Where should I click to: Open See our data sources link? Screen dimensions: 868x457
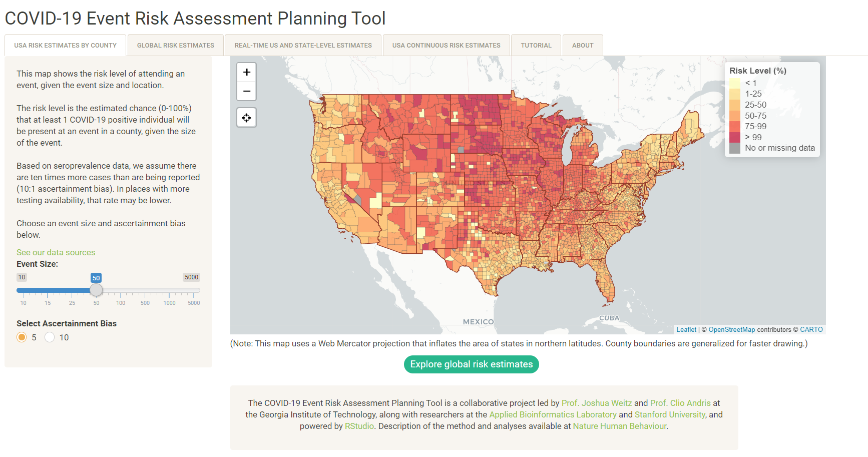click(x=56, y=252)
